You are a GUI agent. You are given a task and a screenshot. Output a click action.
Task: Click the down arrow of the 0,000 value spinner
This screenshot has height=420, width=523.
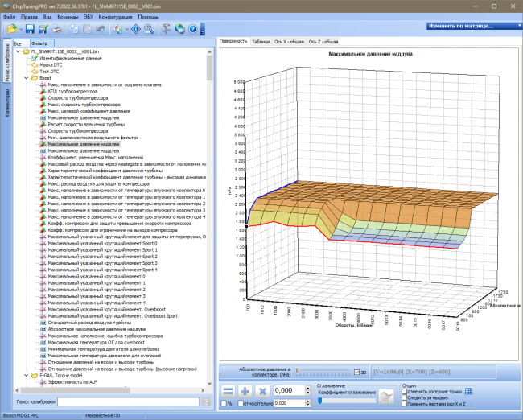tap(308, 393)
